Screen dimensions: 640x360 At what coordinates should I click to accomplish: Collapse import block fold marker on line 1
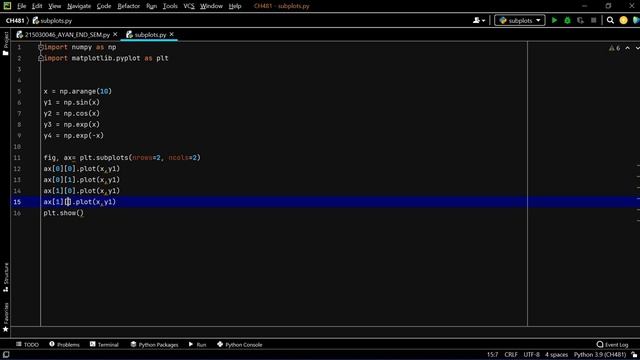(x=40, y=47)
